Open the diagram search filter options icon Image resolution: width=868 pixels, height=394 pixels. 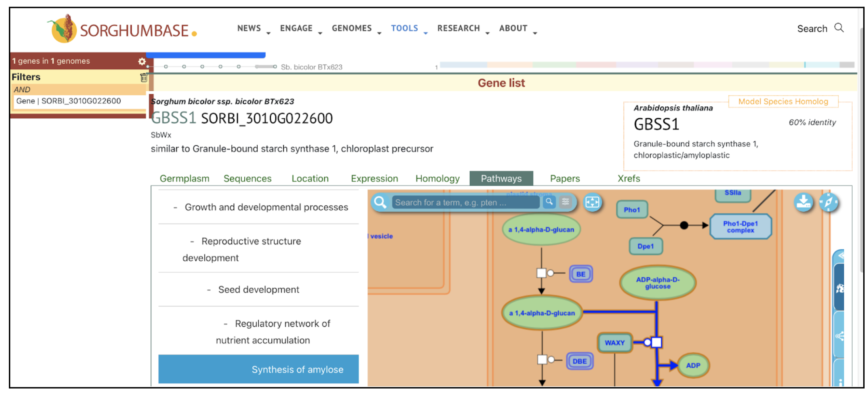click(566, 202)
